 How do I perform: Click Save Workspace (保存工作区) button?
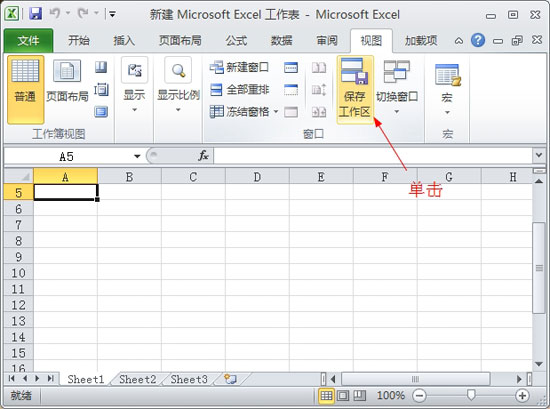point(355,89)
